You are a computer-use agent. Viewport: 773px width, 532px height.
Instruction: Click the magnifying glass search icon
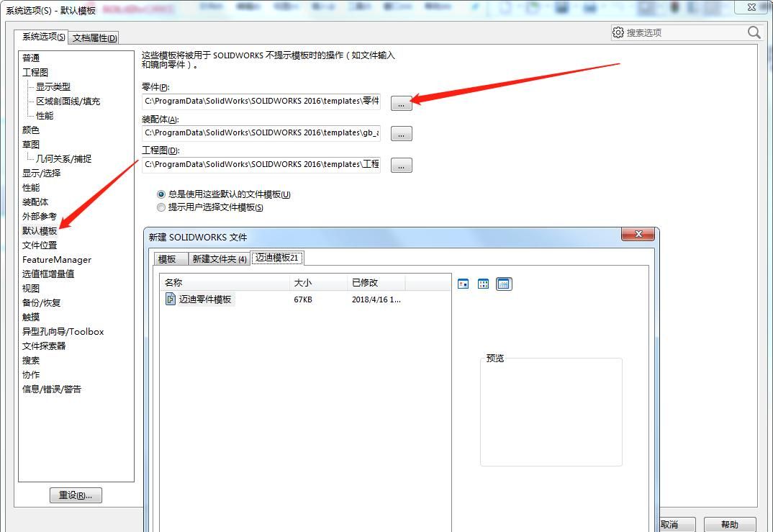click(753, 32)
